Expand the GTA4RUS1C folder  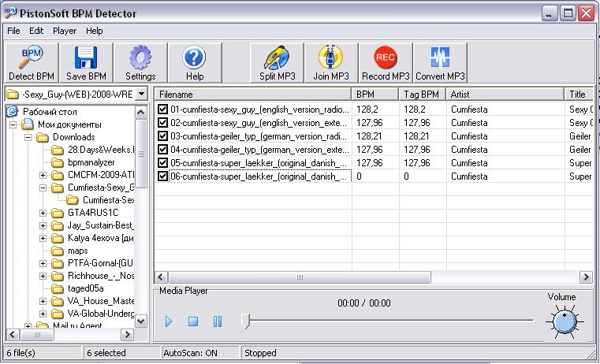click(43, 213)
